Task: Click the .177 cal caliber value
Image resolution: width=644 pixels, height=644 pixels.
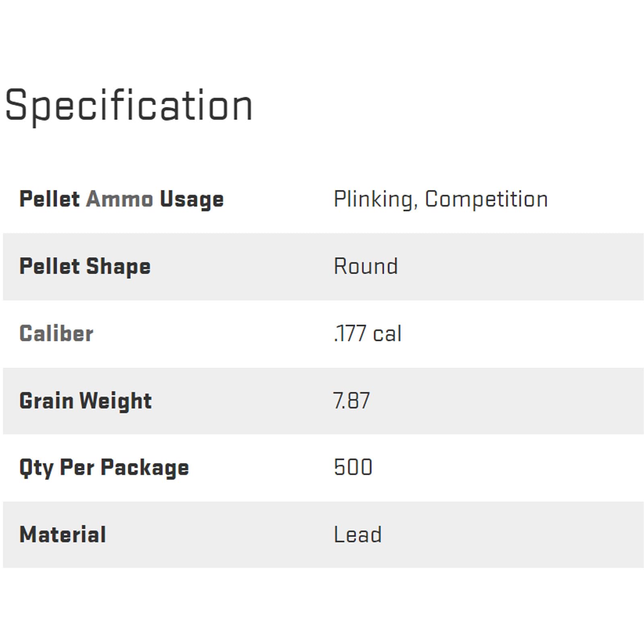Action: tap(367, 334)
